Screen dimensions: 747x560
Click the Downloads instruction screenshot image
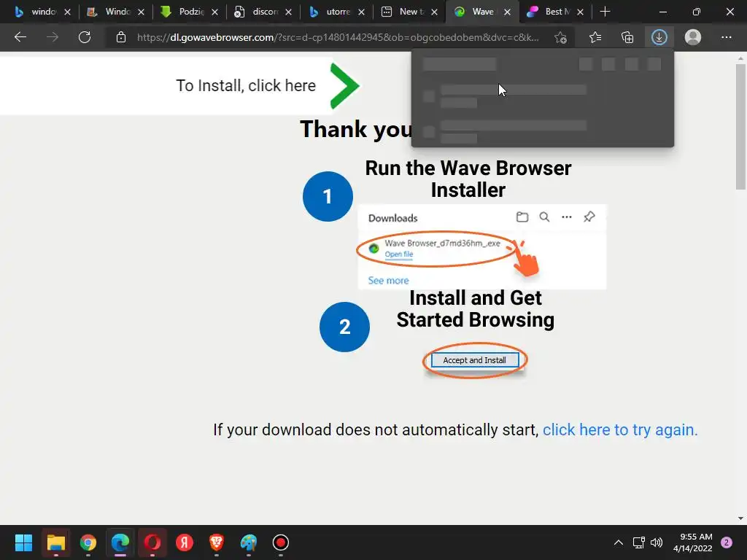click(x=482, y=246)
